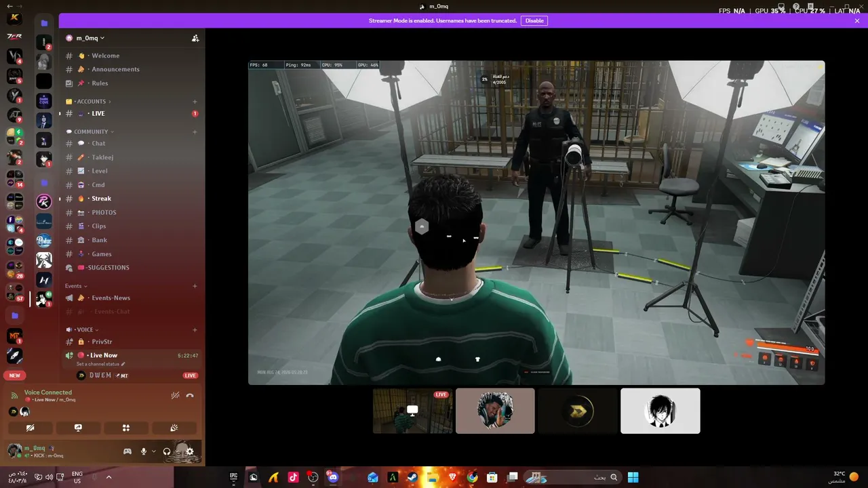Screen dimensions: 868x488
Task: Turn on the camera in the voice panel
Action: click(x=30, y=428)
